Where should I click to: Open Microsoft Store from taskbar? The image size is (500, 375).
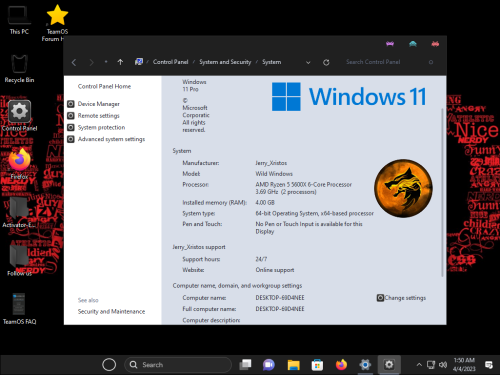[x=317, y=365]
